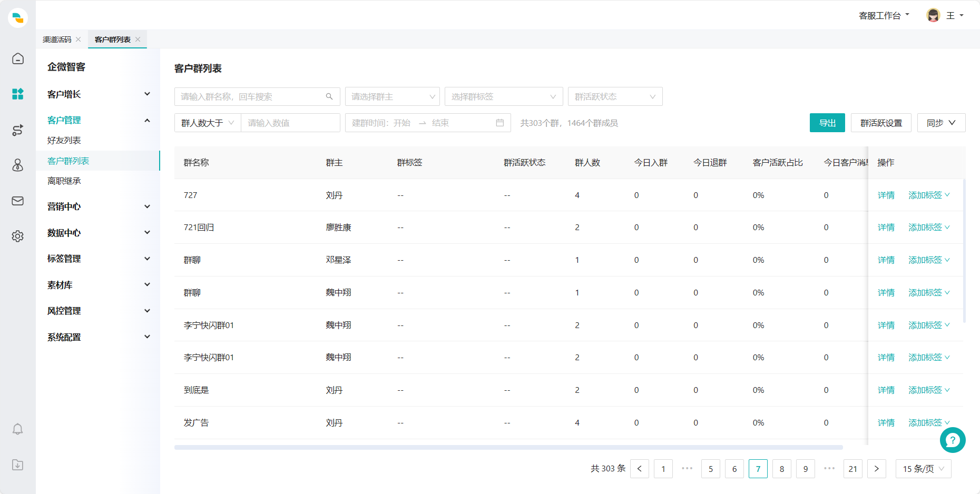The width and height of the screenshot is (980, 494).
Task: Open the notification bell icon
Action: click(18, 429)
